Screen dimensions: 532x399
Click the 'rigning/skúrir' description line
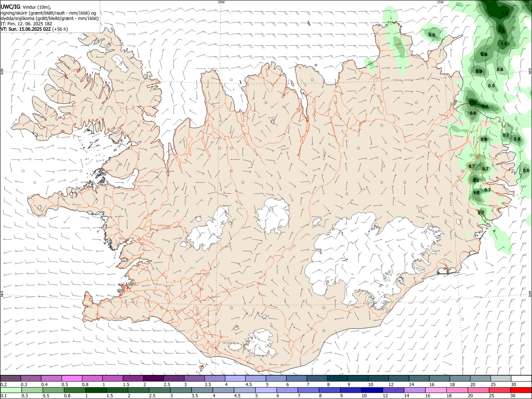coord(49,13)
